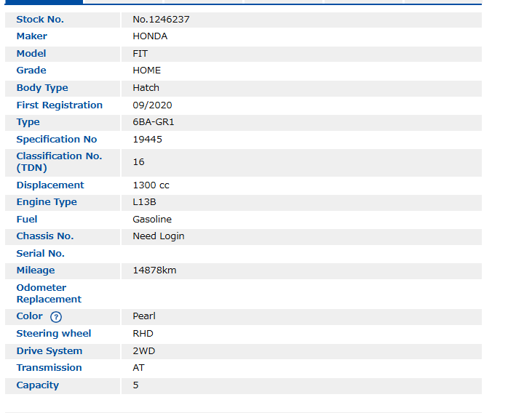Image resolution: width=532 pixels, height=413 pixels.
Task: Click the AT transmission value
Action: pos(138,368)
